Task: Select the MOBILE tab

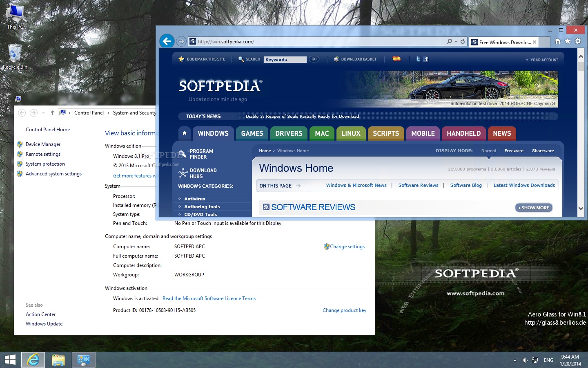Action: 423,133
